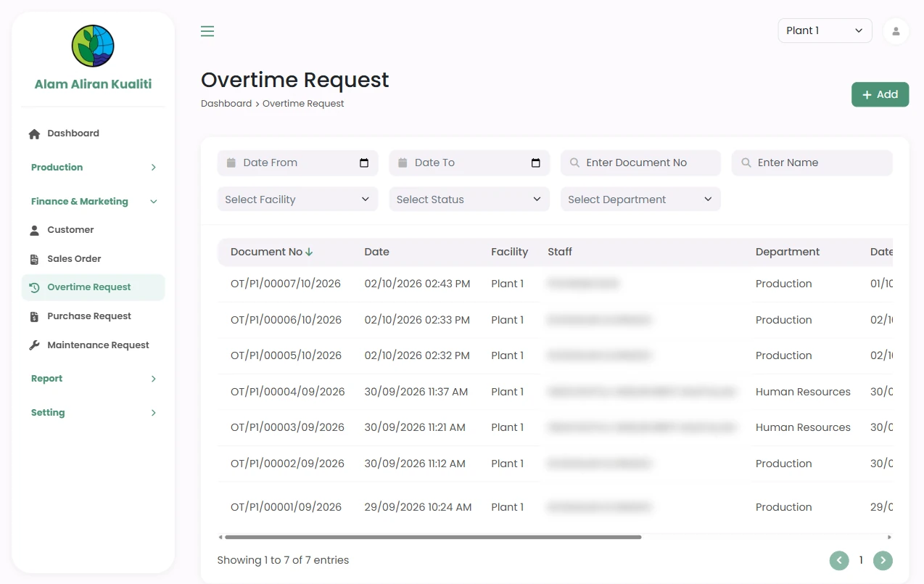Click the table scrollbar left arrow
This screenshot has height=584, width=924.
tap(220, 538)
